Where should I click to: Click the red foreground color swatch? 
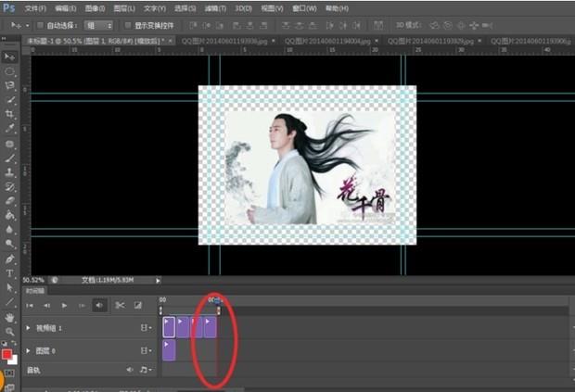[6, 354]
